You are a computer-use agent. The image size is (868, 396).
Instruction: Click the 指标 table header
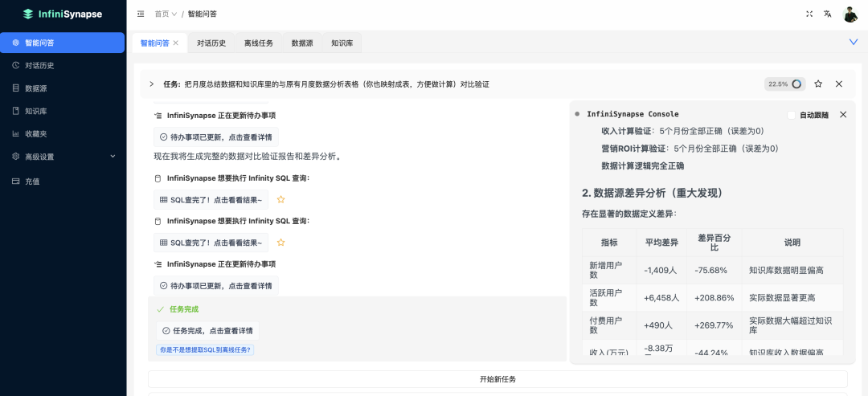(609, 243)
